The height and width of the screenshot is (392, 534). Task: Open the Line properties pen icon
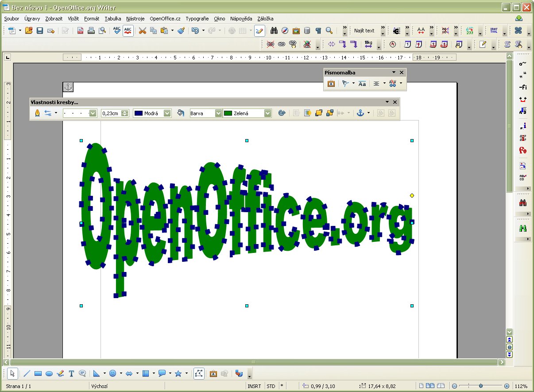pyautogui.click(x=37, y=113)
